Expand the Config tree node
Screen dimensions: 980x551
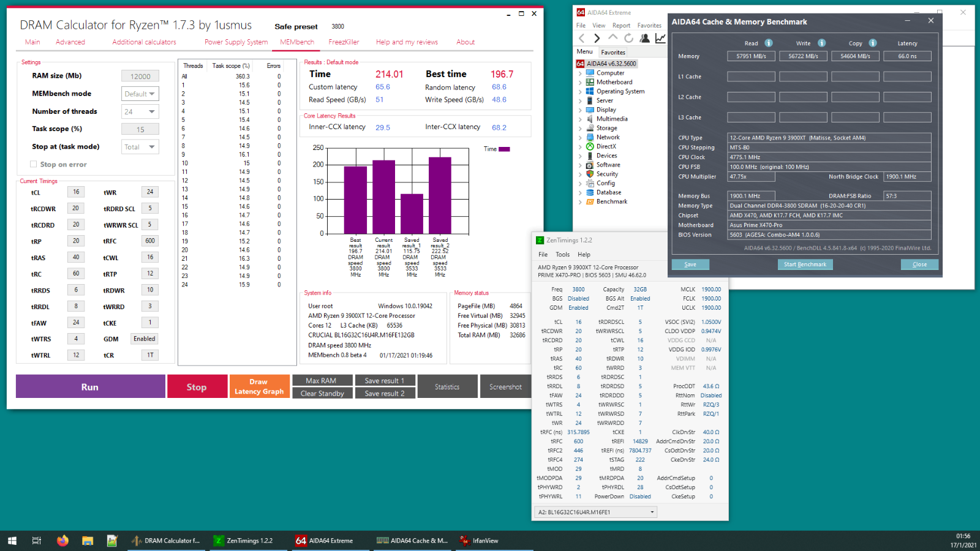[x=580, y=183]
